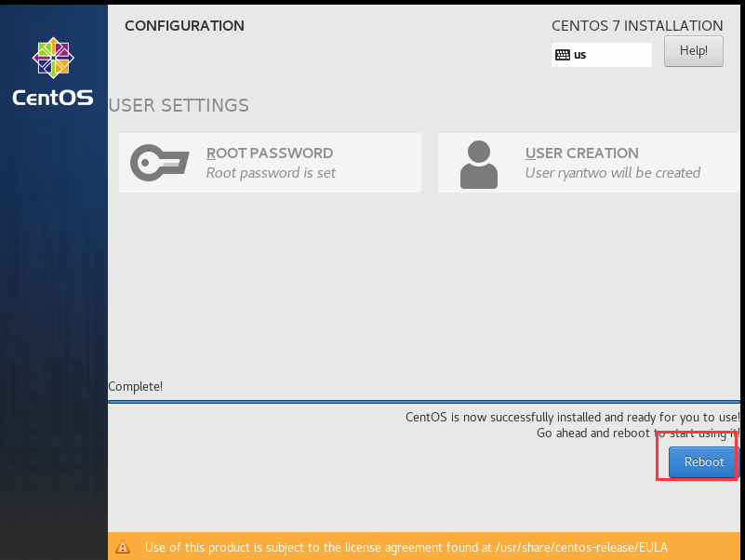
Task: Click the 'CENTOS 7 INSTALLATION' title
Action: 637,26
